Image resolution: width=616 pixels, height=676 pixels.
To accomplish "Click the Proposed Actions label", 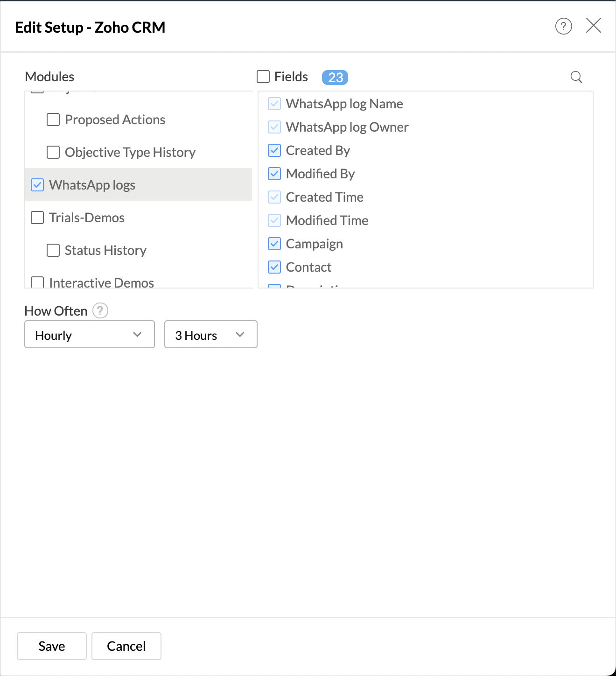I will pos(115,120).
